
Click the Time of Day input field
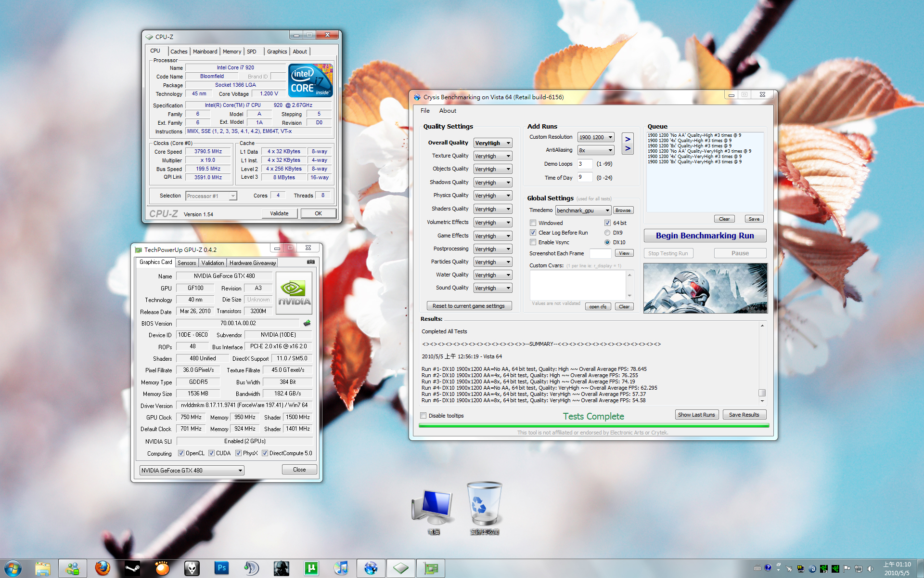click(x=585, y=177)
